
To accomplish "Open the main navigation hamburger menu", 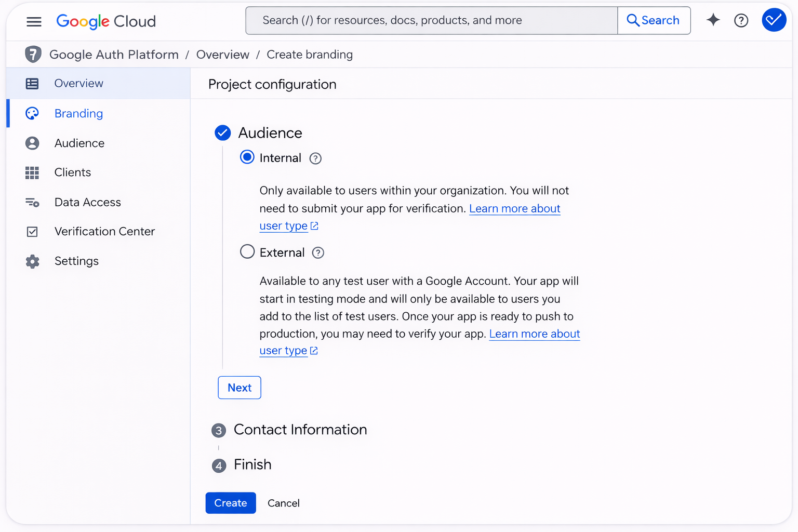I will [x=34, y=21].
